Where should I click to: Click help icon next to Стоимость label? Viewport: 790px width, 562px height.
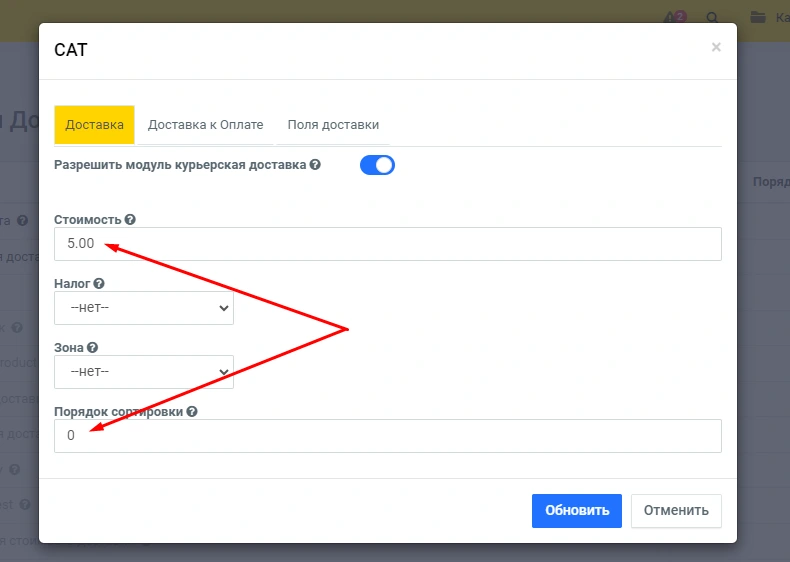130,220
